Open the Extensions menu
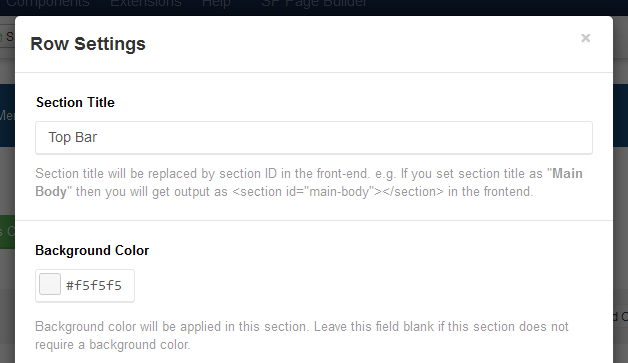The image size is (628, 363). tap(146, 4)
